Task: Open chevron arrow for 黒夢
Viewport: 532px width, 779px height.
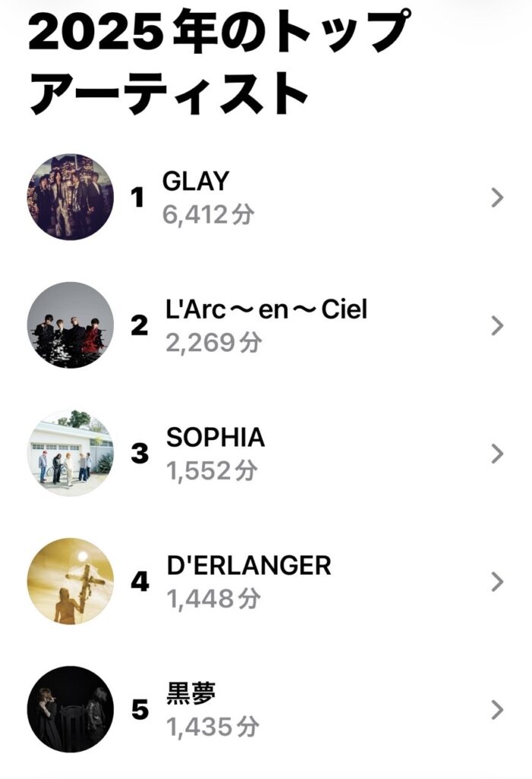Action: [x=498, y=710]
